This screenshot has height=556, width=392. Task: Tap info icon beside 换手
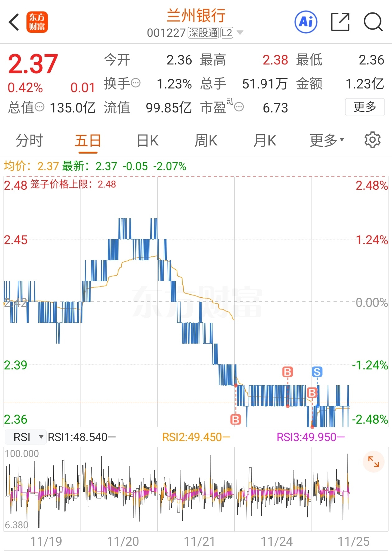[136, 83]
